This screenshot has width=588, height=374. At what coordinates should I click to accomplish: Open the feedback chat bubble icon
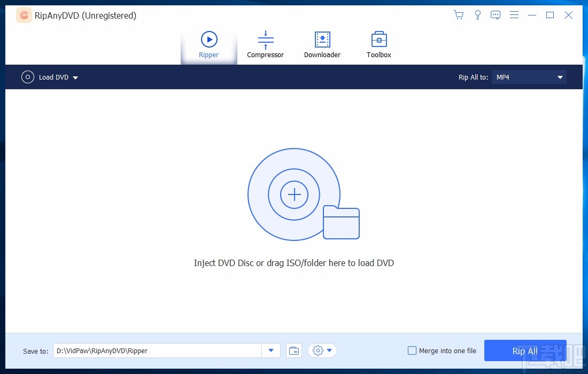496,15
